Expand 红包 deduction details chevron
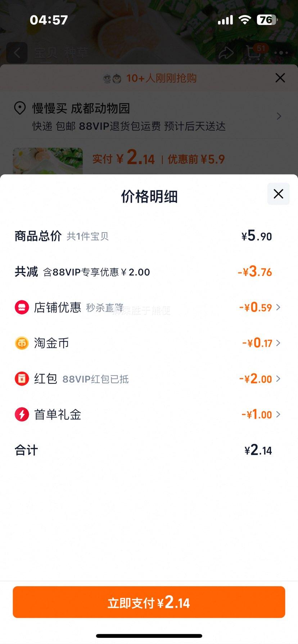This screenshot has height=644, width=298. click(278, 378)
